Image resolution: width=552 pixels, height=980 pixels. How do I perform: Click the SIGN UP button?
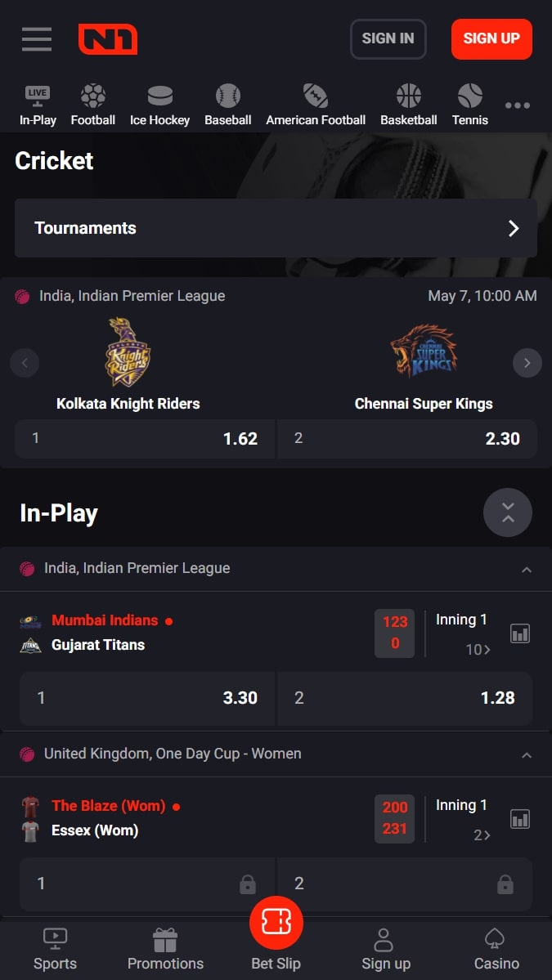tap(491, 38)
